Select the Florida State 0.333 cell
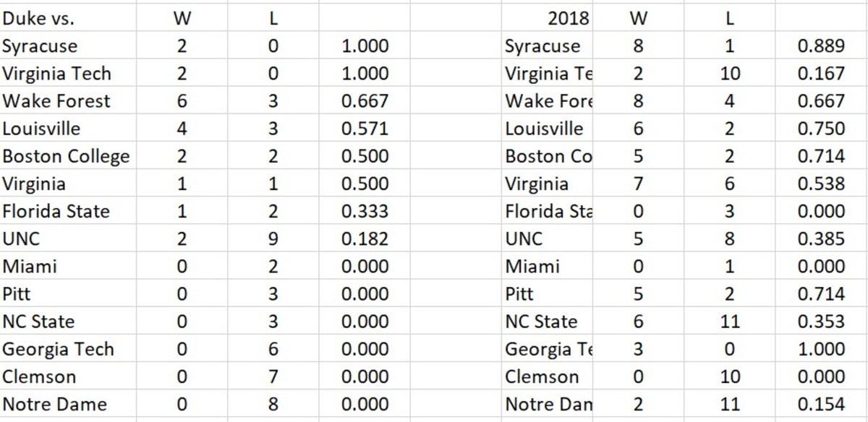Viewport: 868px width, 422px height. point(365,212)
